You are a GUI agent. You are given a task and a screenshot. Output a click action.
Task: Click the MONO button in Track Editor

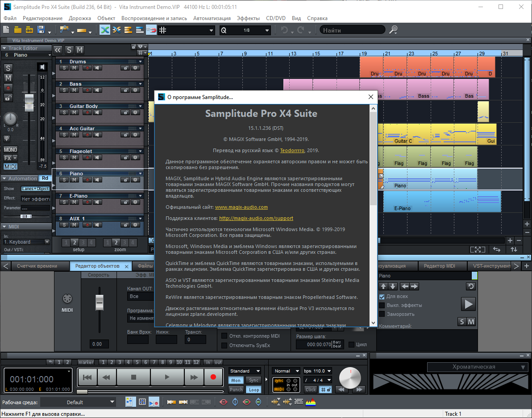[10, 150]
